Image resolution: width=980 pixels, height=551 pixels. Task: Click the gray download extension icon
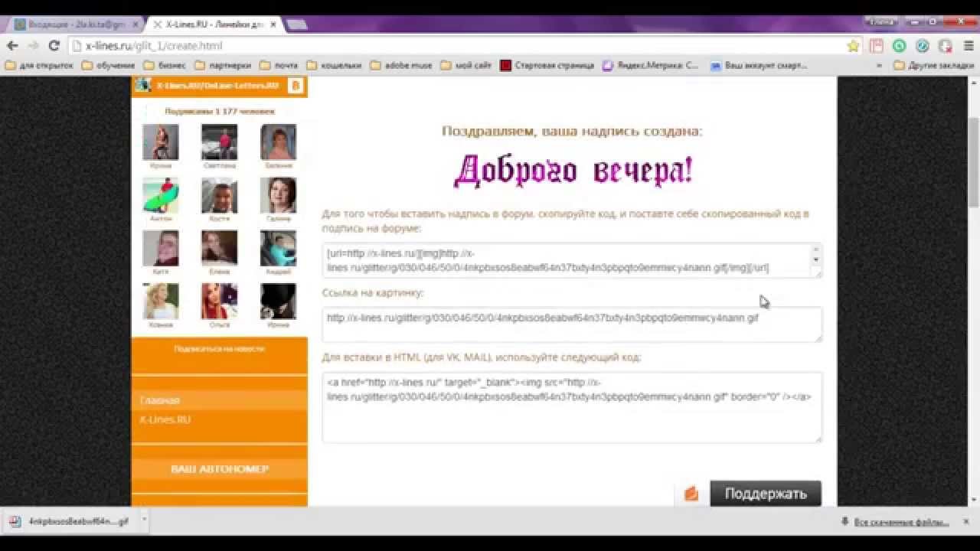tap(946, 46)
